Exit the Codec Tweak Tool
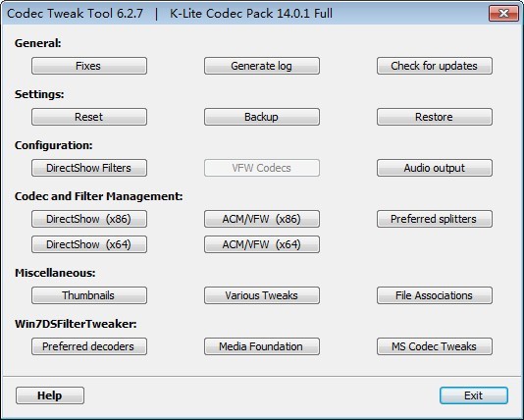Screen dimensions: 524x420 pos(474,395)
